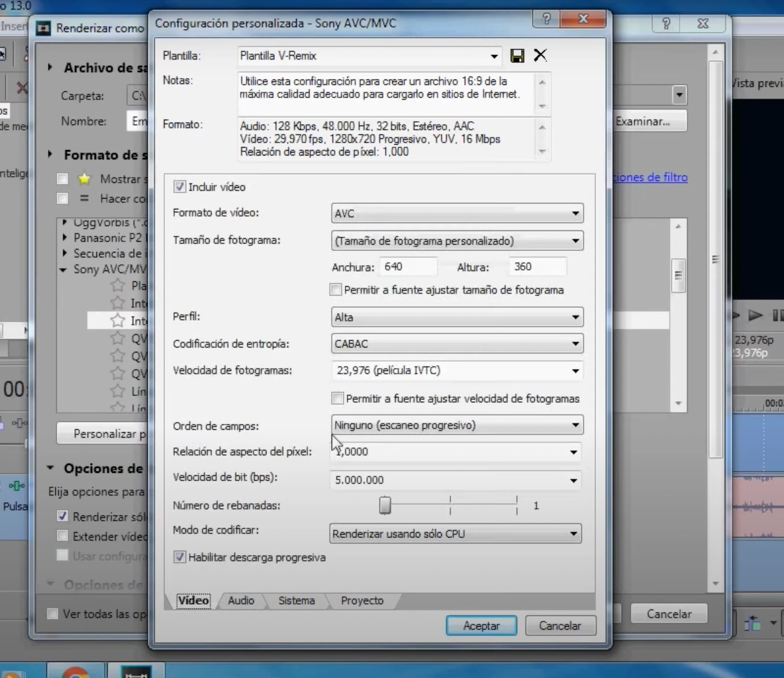Image resolution: width=784 pixels, height=678 pixels.
Task: Click the star icon beside highlighted Int template
Action: point(118,321)
